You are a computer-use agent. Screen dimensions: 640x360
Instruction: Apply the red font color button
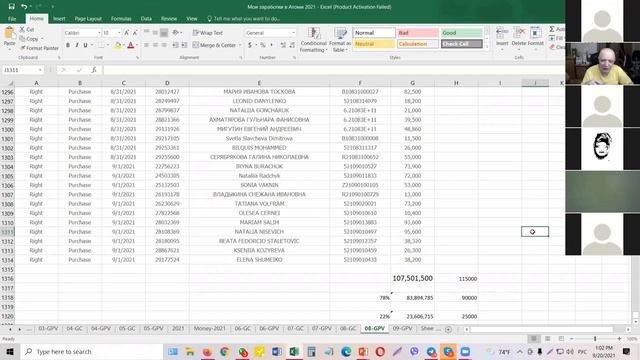pos(131,45)
